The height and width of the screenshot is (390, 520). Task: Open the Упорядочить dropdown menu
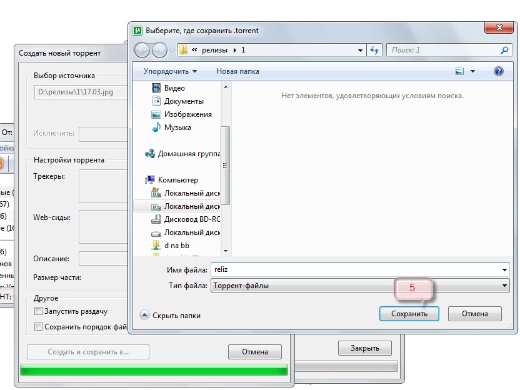[170, 71]
